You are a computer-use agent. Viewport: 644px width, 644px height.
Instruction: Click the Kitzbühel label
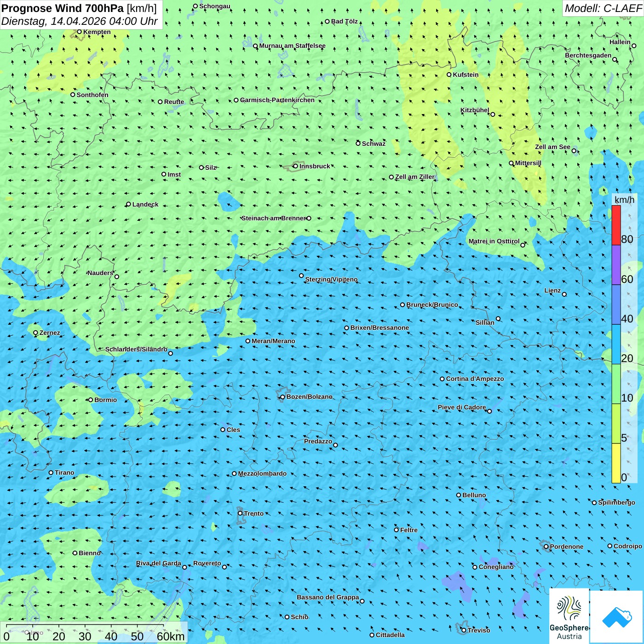[475, 110]
